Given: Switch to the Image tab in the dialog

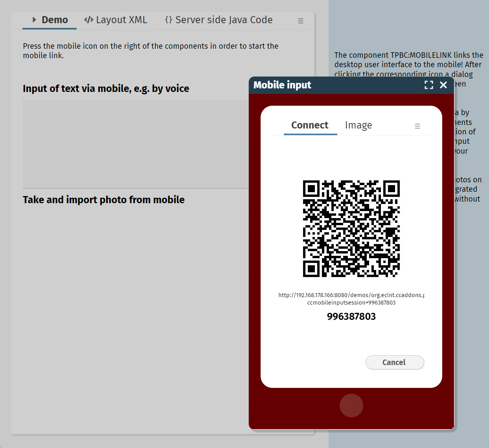Looking at the screenshot, I should click(x=358, y=125).
